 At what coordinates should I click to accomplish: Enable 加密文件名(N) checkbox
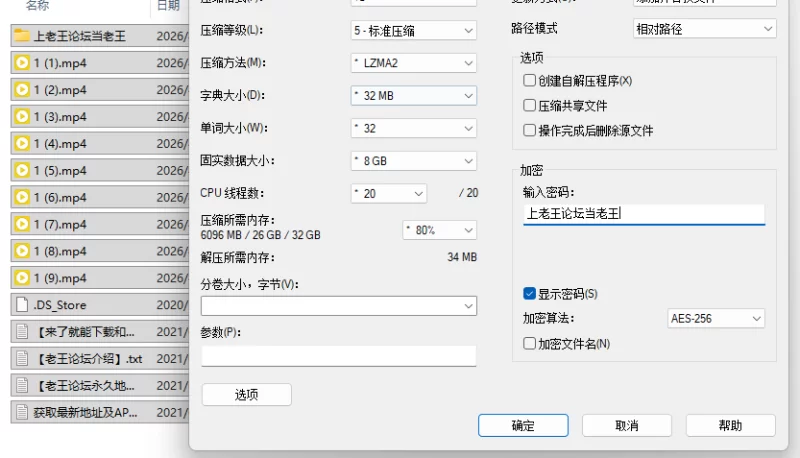tap(530, 344)
